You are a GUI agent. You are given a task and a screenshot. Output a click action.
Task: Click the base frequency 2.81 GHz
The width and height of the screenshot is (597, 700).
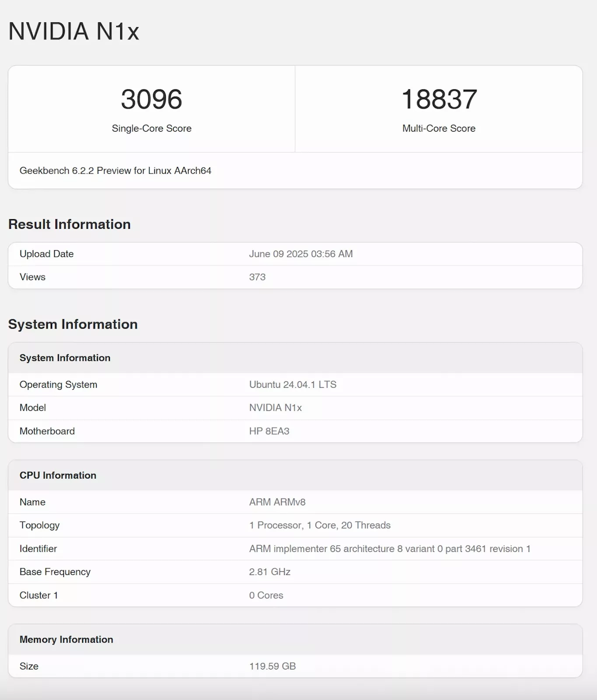269,572
